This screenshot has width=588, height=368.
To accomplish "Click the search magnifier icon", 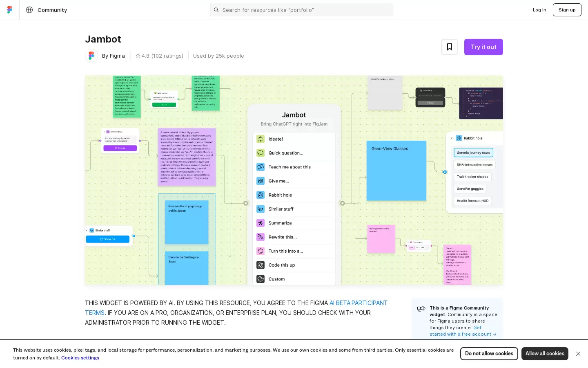I will (216, 10).
